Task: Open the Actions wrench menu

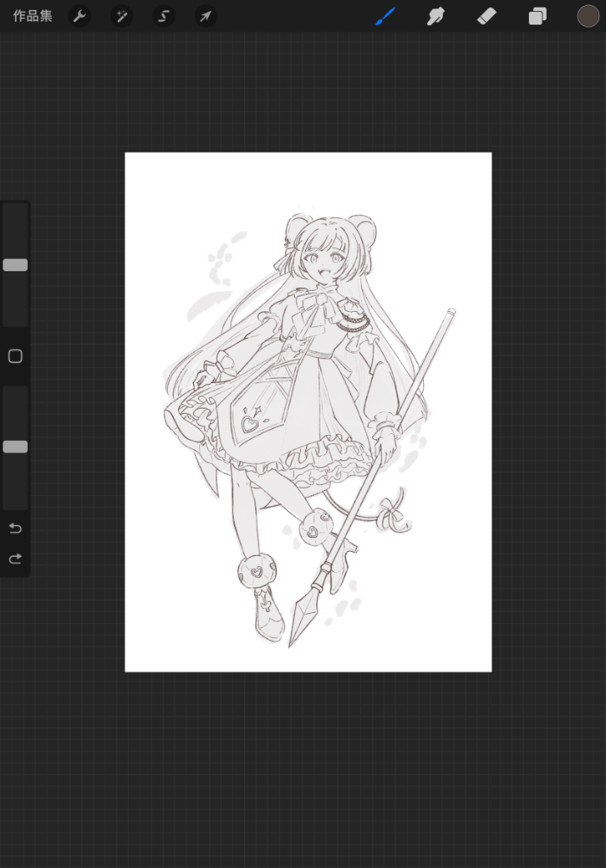Action: pyautogui.click(x=80, y=16)
